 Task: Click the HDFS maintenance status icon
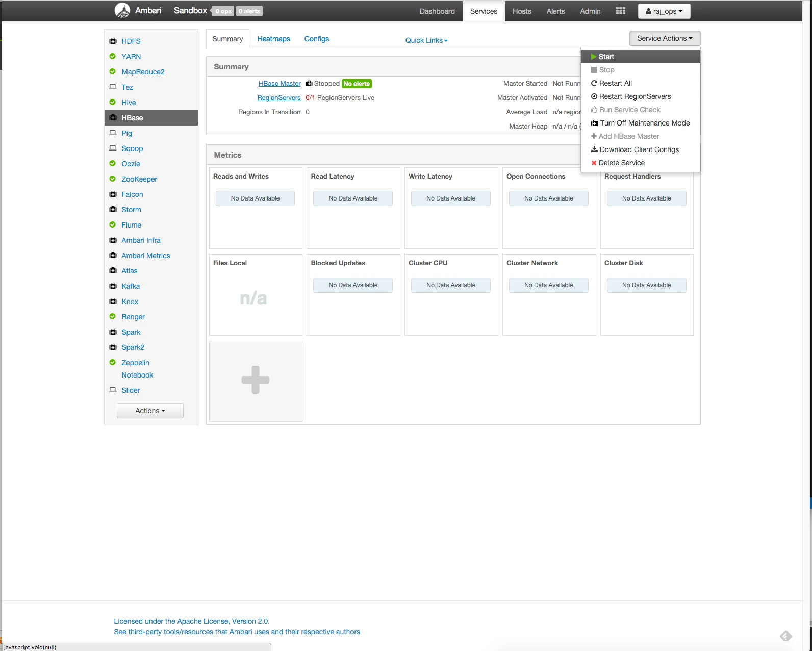click(x=113, y=41)
